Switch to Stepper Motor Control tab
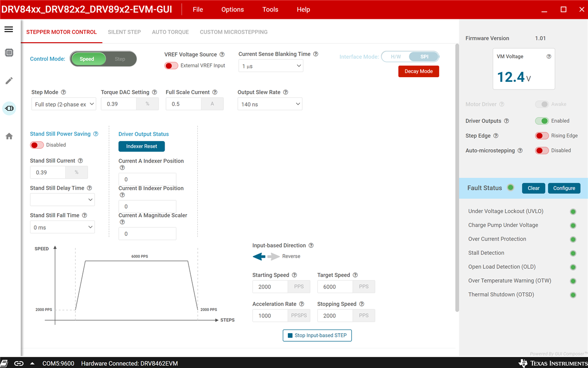The image size is (588, 368). tap(62, 32)
